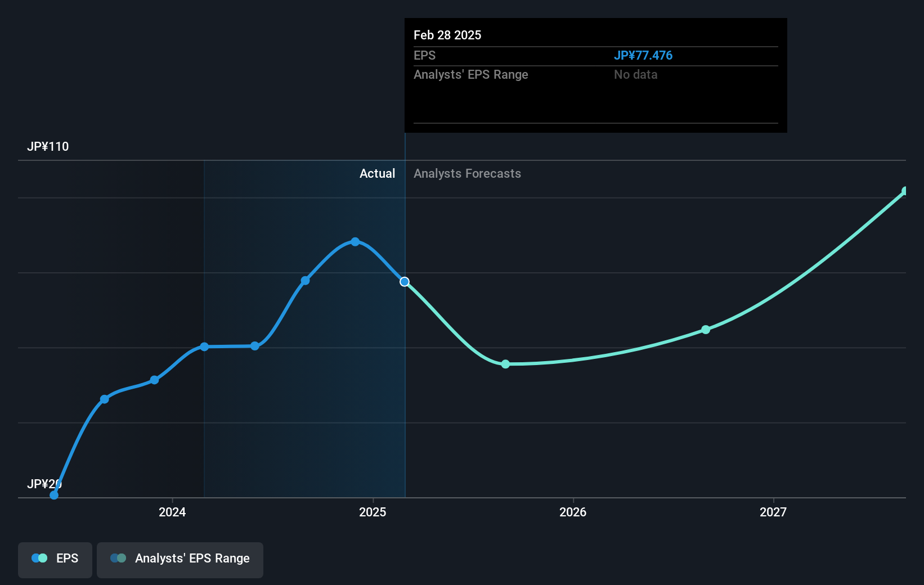Viewport: 924px width, 585px height.
Task: Click the forecast point between 2026 and 2027
Action: coord(706,330)
